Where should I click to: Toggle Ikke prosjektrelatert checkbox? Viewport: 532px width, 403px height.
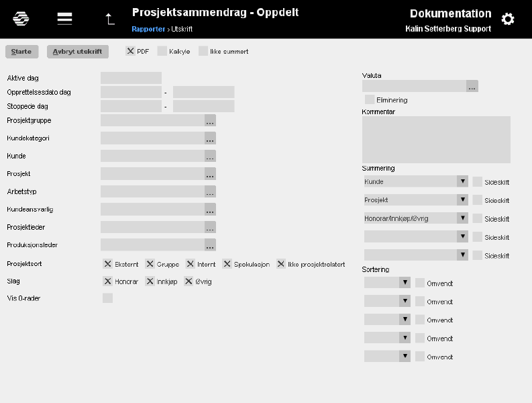[281, 264]
